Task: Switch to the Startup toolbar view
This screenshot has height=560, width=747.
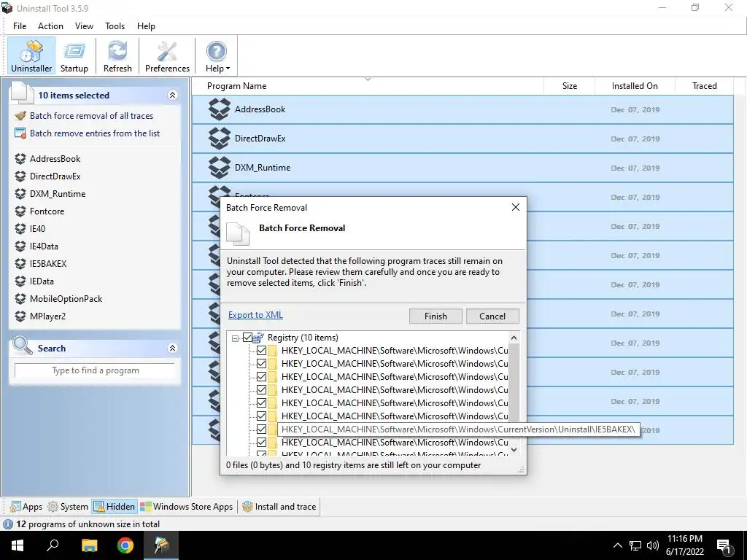Action: [74, 55]
